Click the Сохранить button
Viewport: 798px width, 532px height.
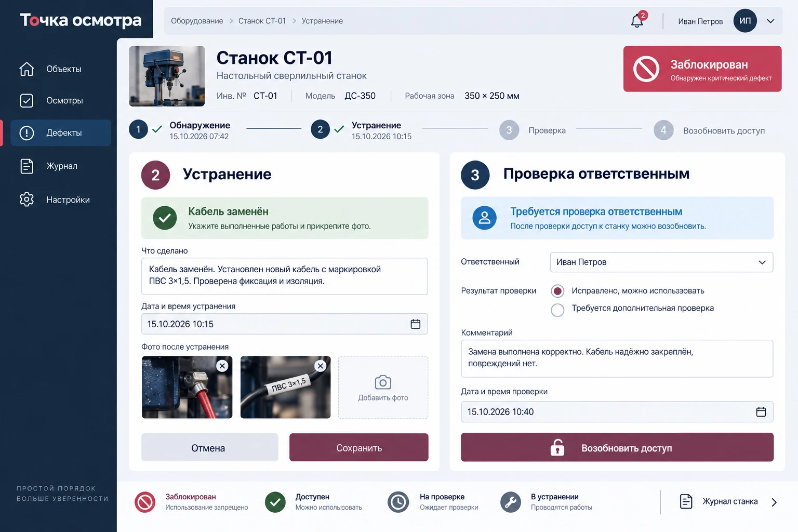click(359, 447)
